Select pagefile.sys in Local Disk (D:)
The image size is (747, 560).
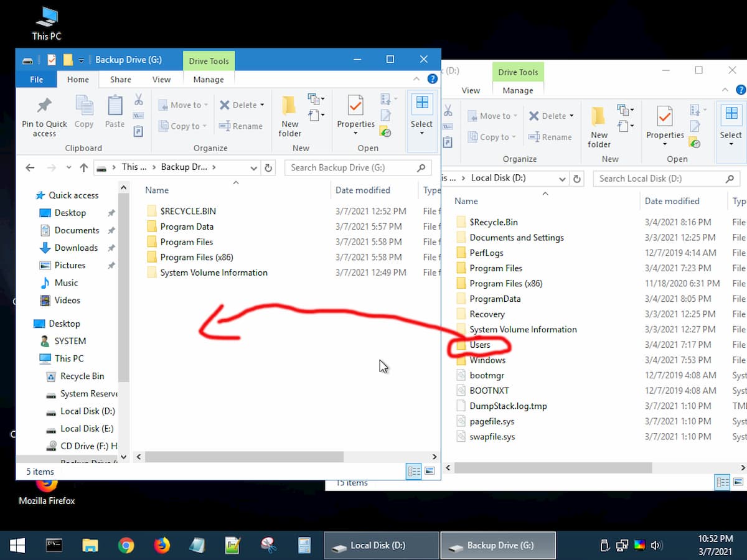coord(492,421)
